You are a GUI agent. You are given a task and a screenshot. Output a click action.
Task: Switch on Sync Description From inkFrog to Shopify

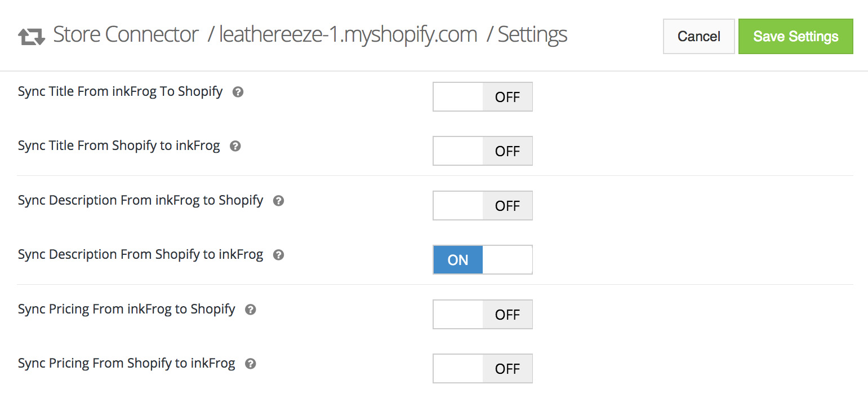483,206
